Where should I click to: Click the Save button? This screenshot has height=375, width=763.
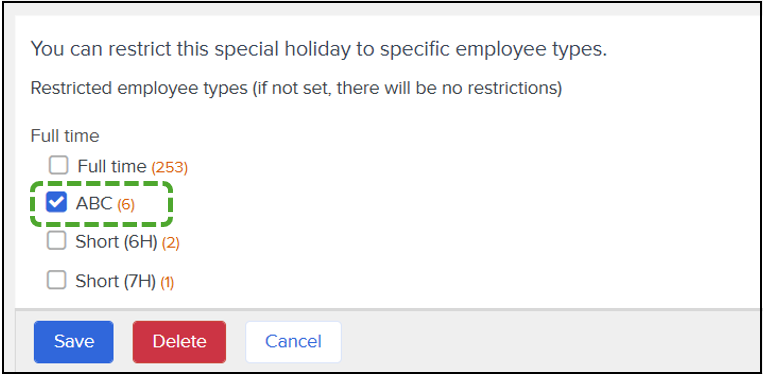pyautogui.click(x=73, y=341)
